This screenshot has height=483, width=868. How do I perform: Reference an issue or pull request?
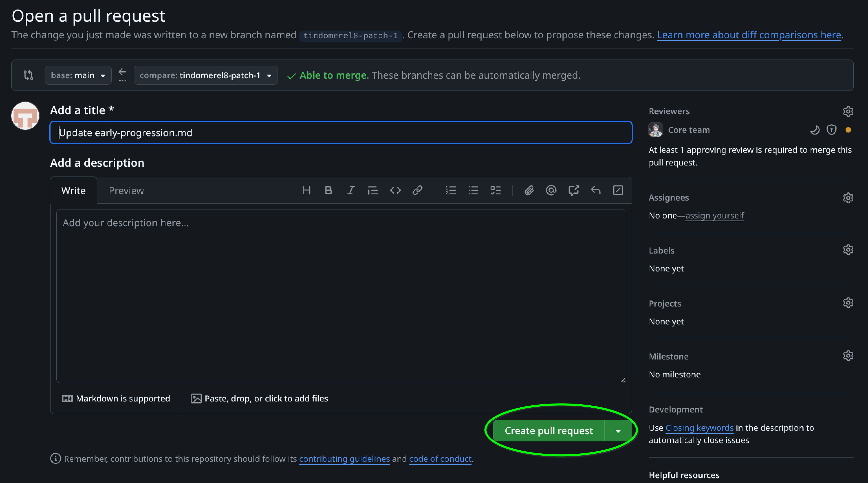coord(574,190)
